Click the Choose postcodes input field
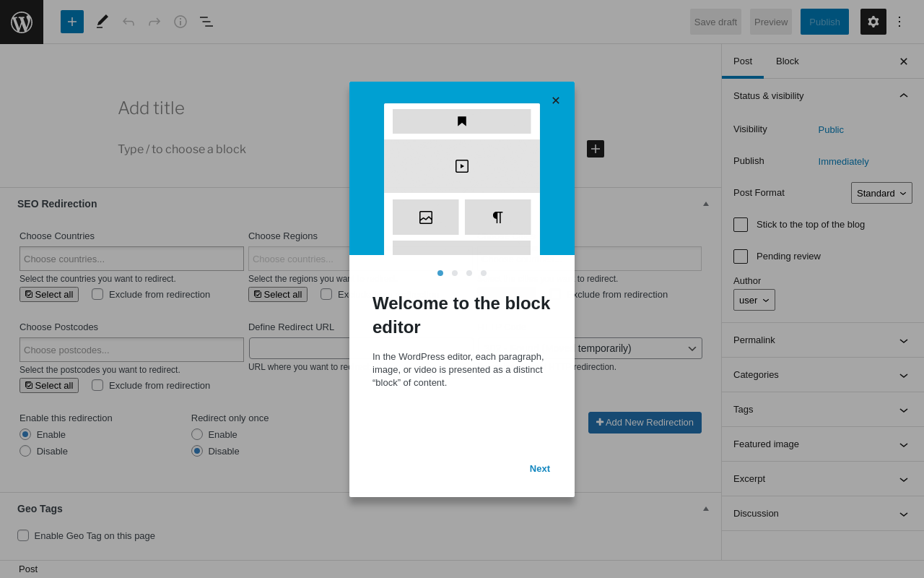924x578 pixels. (x=131, y=350)
